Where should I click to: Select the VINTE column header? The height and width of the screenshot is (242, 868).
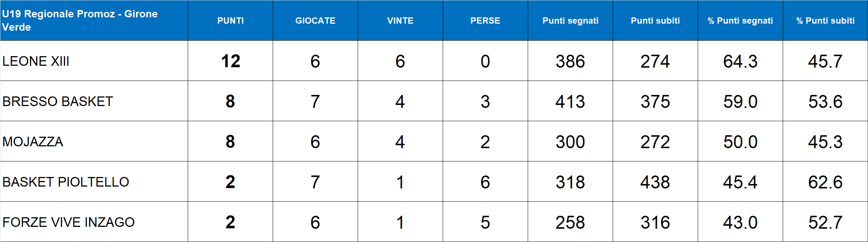(x=400, y=21)
